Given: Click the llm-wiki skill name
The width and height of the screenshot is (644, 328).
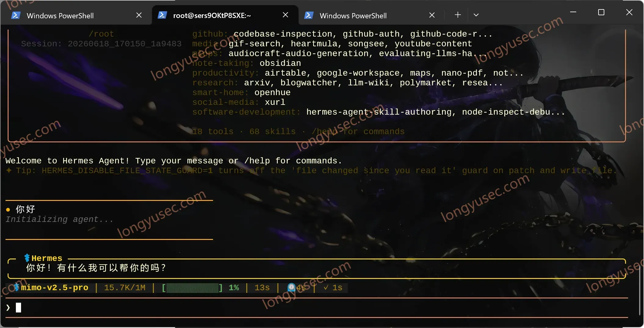Looking at the screenshot, I should click(368, 83).
